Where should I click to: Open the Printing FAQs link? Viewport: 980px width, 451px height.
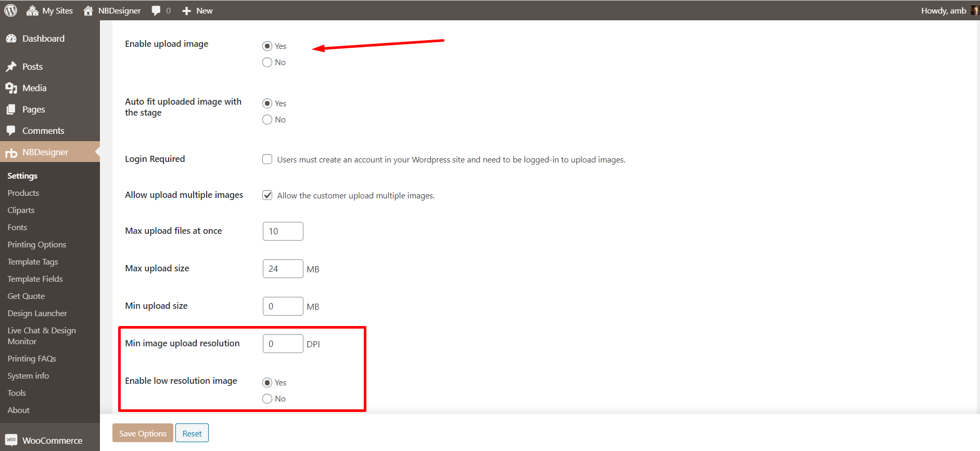click(x=32, y=358)
